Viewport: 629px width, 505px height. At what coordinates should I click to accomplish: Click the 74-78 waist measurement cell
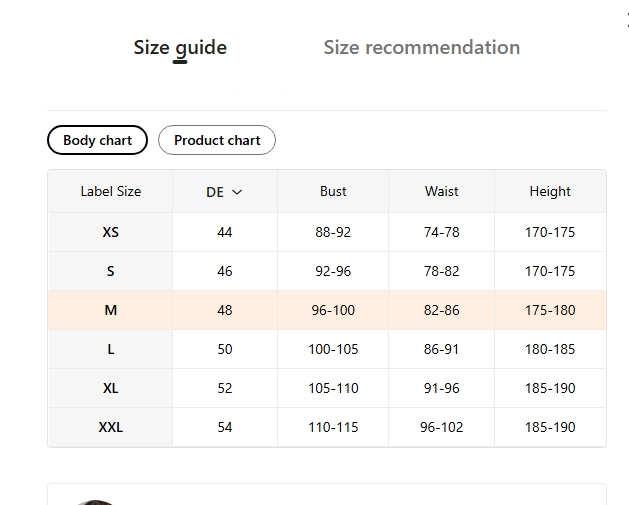click(x=441, y=232)
